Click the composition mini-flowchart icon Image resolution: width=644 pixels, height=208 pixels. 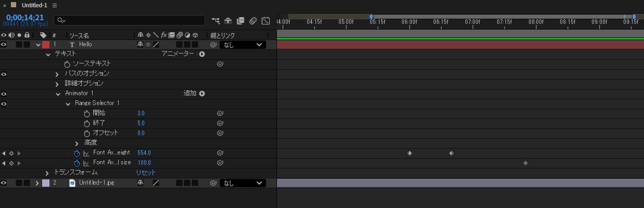pyautogui.click(x=216, y=21)
